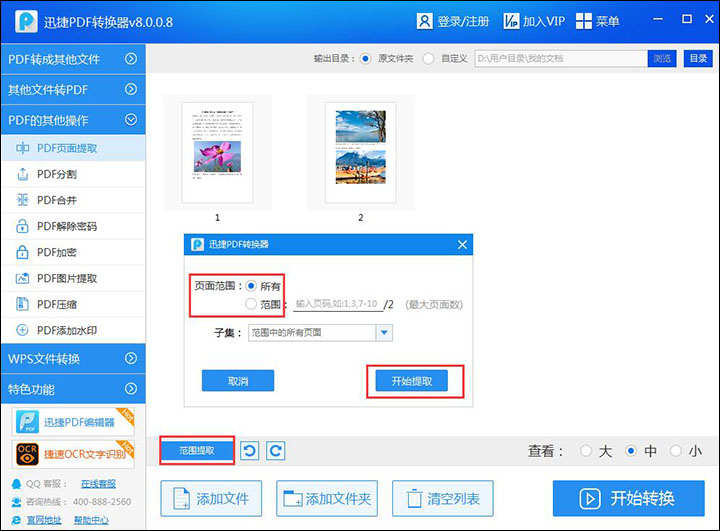Click the PDF page extraction icon
This screenshot has width=720, height=531.
tap(22, 148)
